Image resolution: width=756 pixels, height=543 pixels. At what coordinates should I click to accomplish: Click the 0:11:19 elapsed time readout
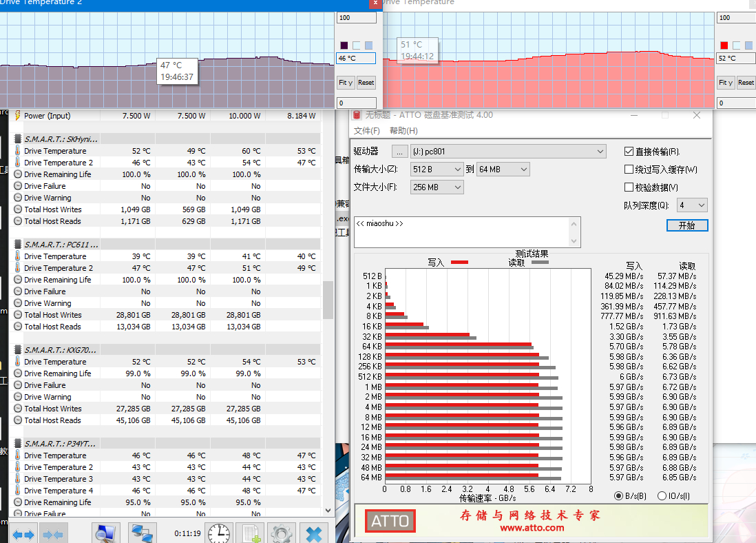(187, 533)
